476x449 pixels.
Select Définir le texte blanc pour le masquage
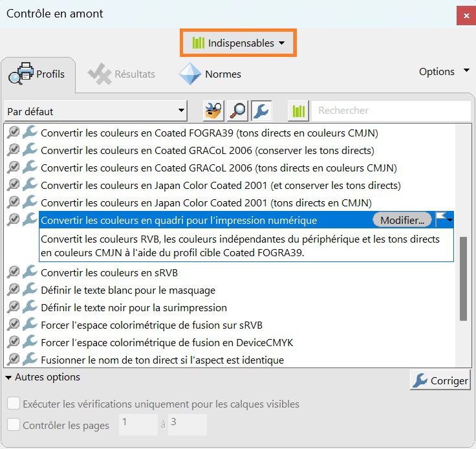click(128, 290)
